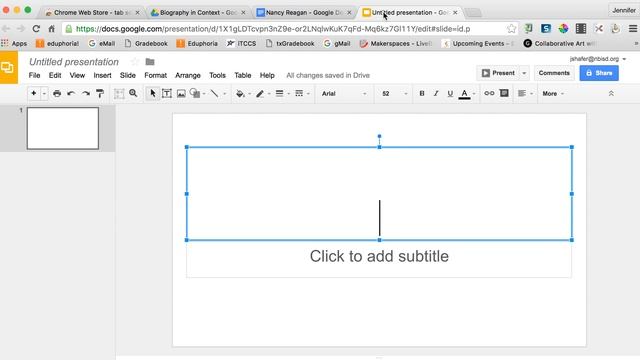This screenshot has height=360, width=640.
Task: Select the arrow Select tool
Action: 153,93
